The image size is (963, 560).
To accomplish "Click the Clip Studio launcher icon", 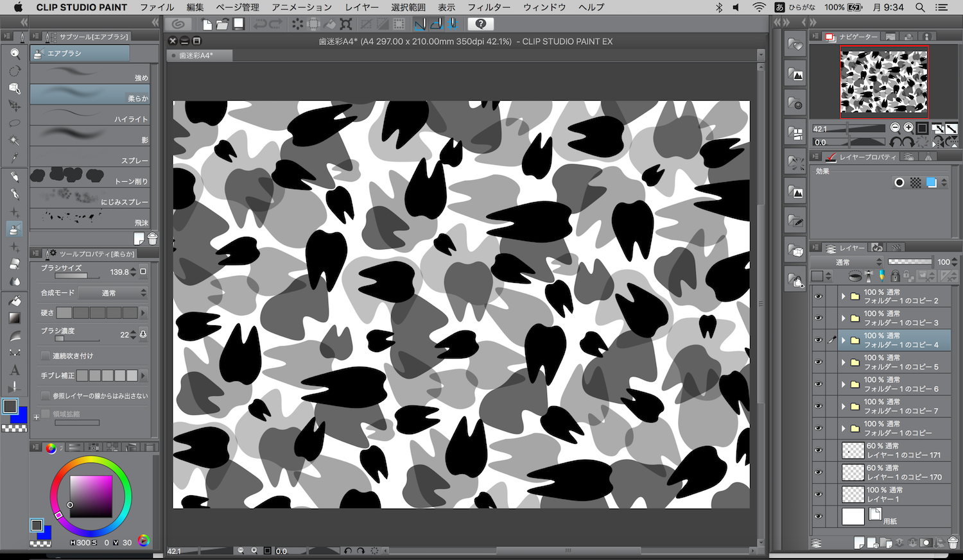I will (x=178, y=24).
